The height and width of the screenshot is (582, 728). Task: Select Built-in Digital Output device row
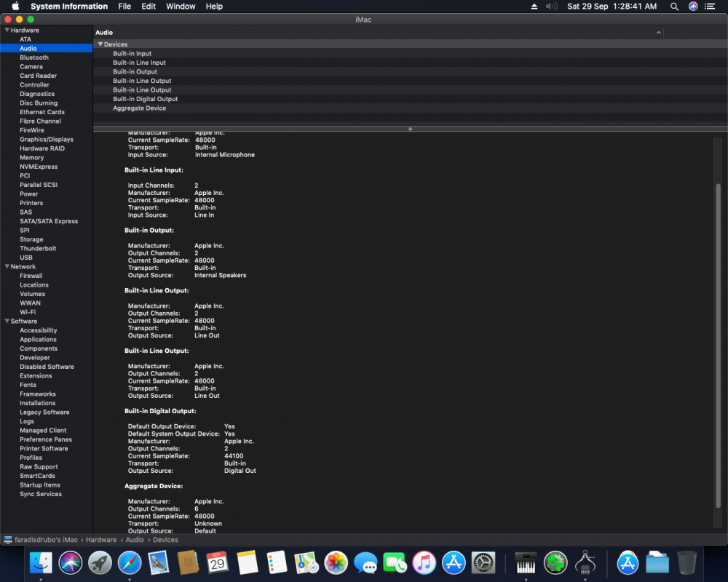pyautogui.click(x=411, y=99)
